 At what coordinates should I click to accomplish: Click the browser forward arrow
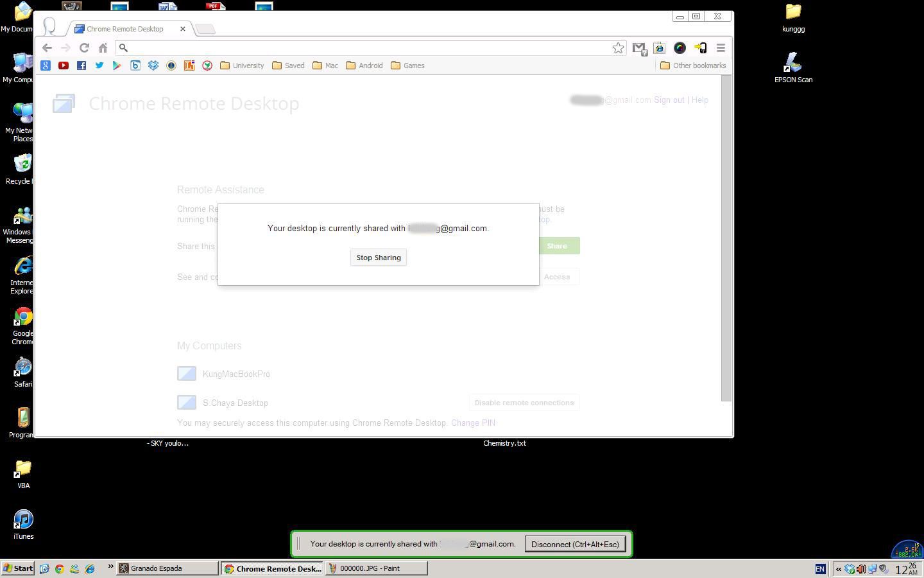[65, 48]
